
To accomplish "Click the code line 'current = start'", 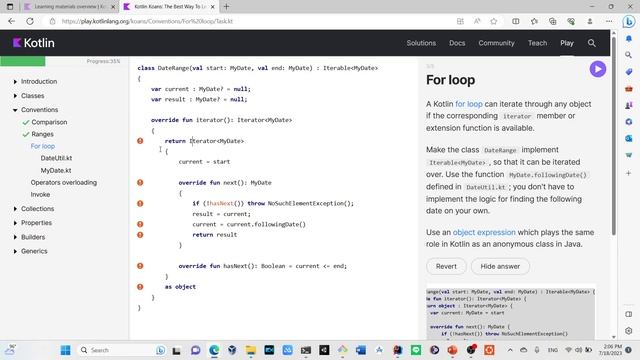I will (x=204, y=162).
